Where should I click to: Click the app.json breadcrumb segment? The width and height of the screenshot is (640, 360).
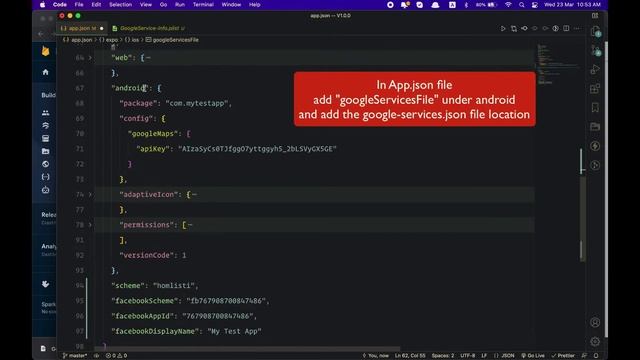tap(78, 40)
